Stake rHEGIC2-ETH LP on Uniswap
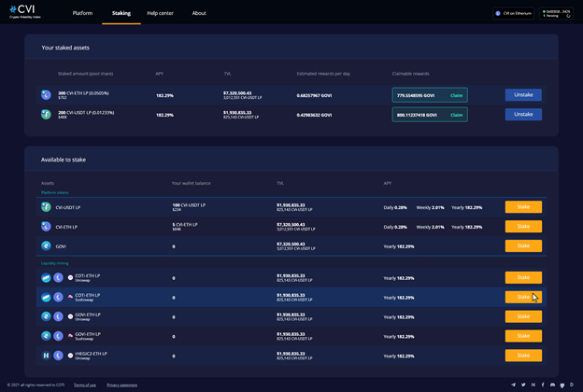Screen dimensions: 583x392 click(x=523, y=356)
